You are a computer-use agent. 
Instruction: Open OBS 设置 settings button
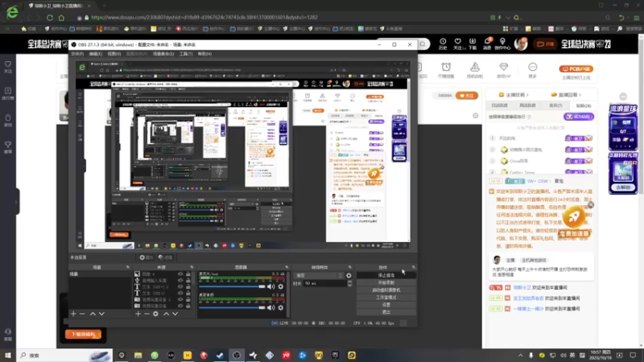click(386, 305)
